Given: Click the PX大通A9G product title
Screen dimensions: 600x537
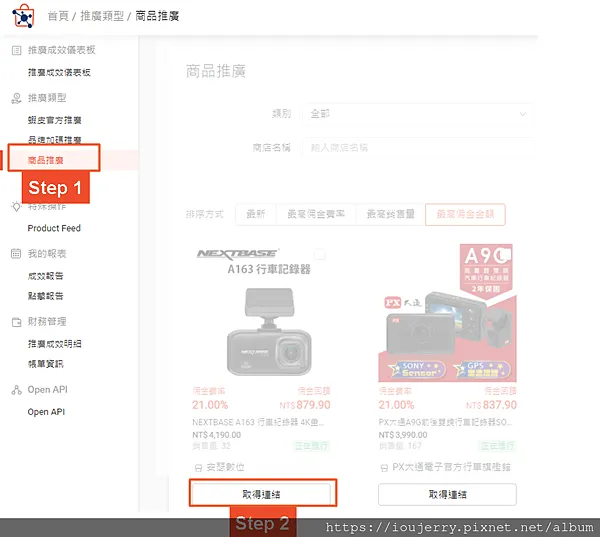Looking at the screenshot, I should pyautogui.click(x=446, y=422).
